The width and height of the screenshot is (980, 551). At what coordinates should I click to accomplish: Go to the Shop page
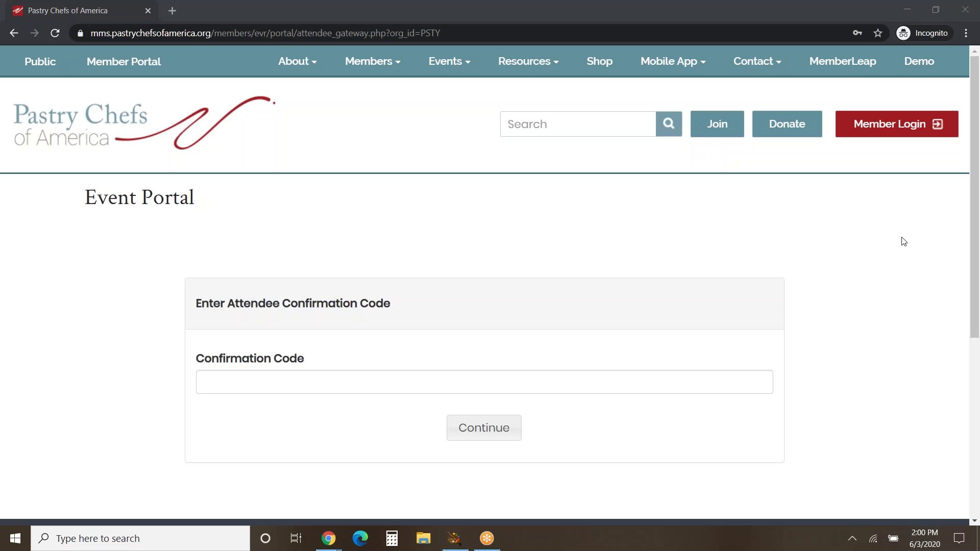pyautogui.click(x=600, y=61)
